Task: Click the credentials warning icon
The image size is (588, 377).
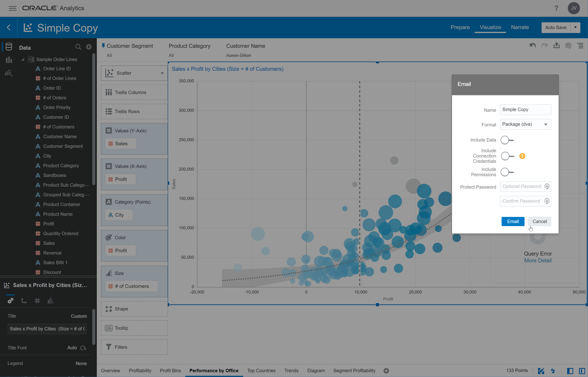Action: 522,156
